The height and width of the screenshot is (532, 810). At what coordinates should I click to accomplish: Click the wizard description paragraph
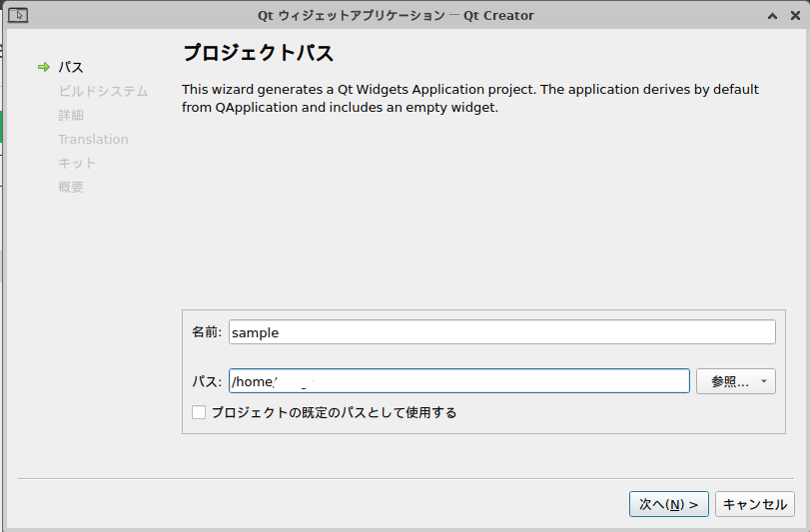coord(470,99)
